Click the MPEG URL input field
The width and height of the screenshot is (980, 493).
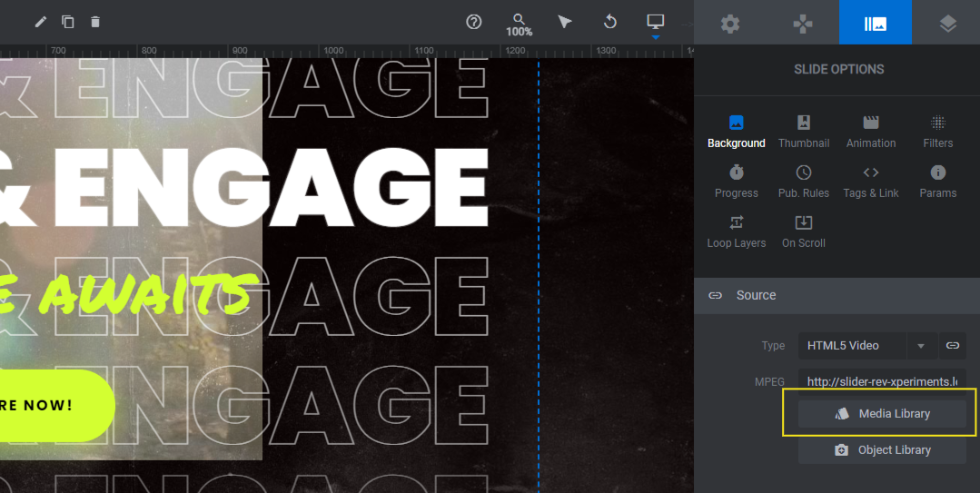click(882, 381)
